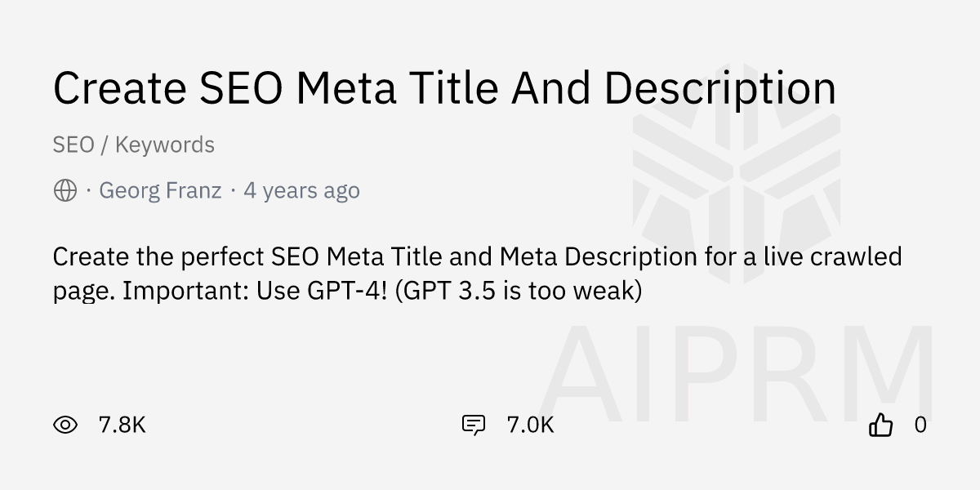Open author Georg Franz profile

160,191
